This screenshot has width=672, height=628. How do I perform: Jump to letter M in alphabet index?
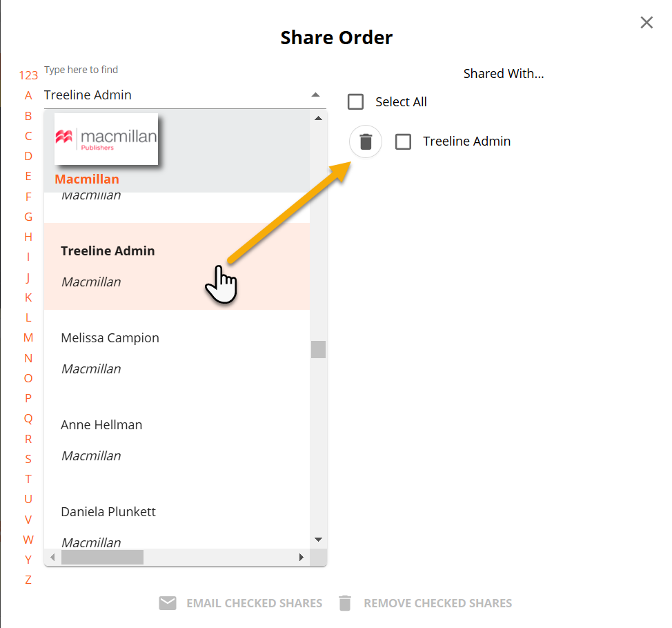pos(28,337)
